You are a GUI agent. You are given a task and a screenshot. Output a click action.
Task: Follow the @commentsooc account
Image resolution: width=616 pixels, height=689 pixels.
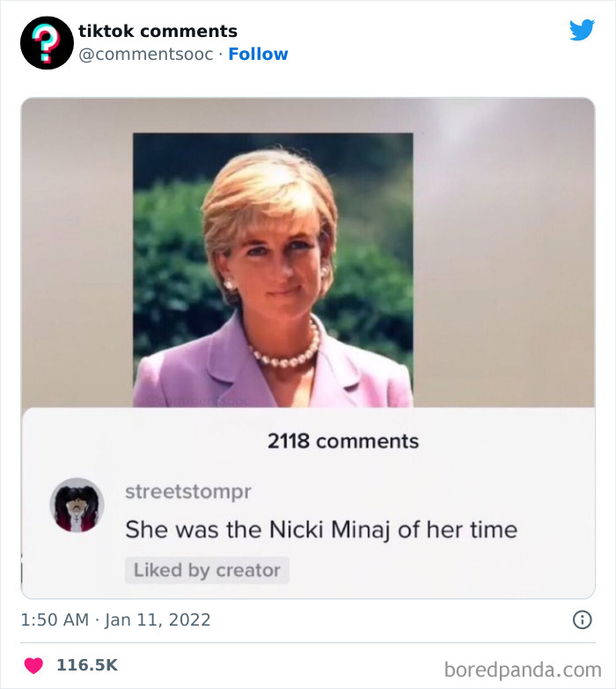coord(258,54)
